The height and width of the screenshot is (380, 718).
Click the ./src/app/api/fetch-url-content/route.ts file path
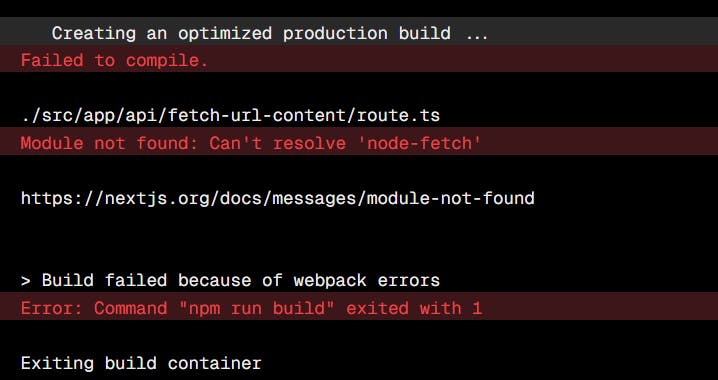tap(230, 115)
